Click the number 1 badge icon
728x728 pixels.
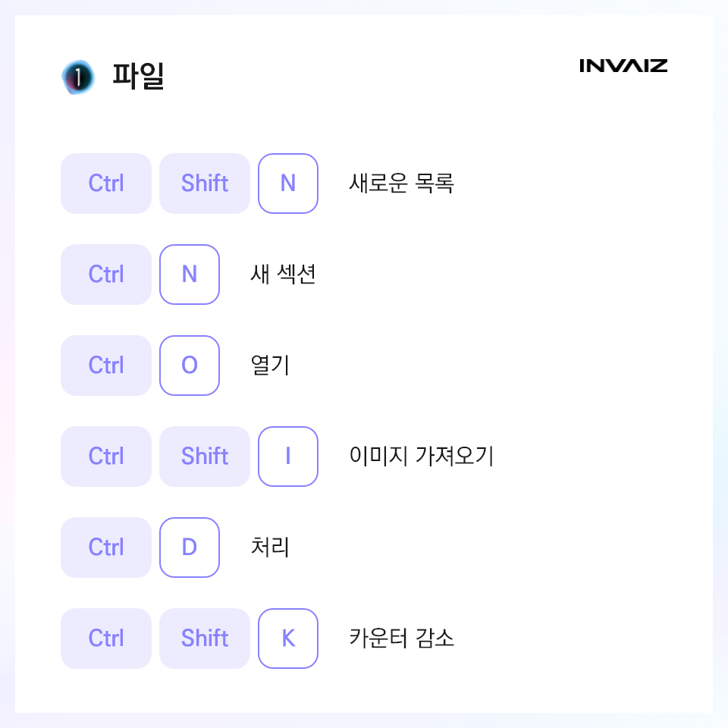click(78, 77)
